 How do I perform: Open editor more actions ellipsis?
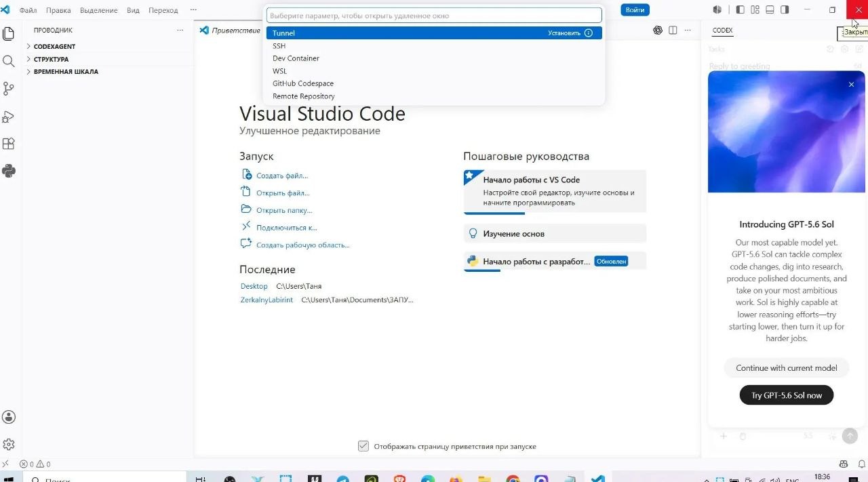pyautogui.click(x=688, y=30)
